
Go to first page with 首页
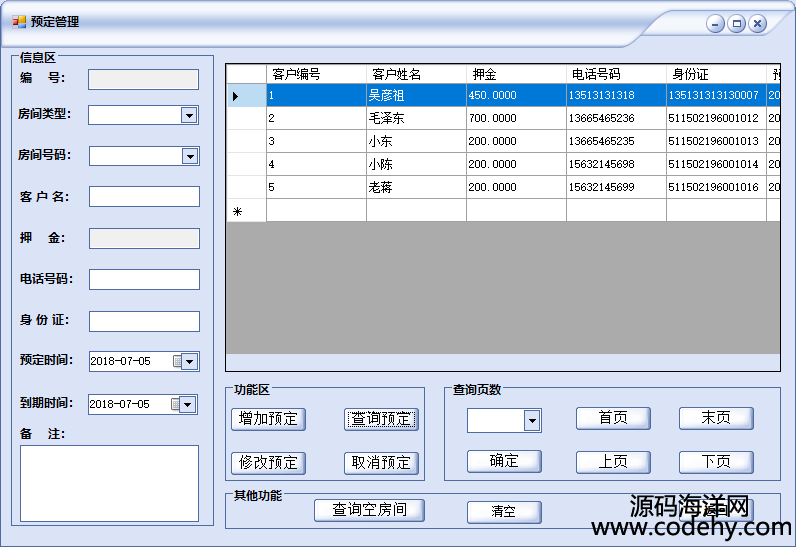[613, 418]
